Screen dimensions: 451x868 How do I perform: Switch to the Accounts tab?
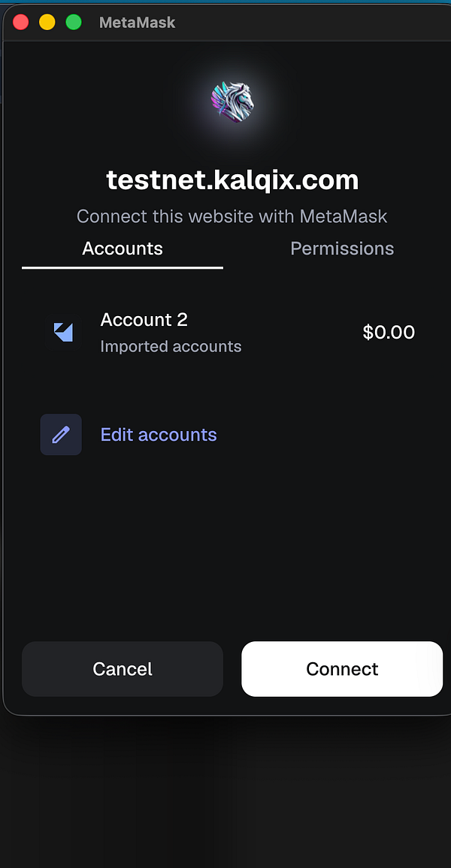click(123, 249)
